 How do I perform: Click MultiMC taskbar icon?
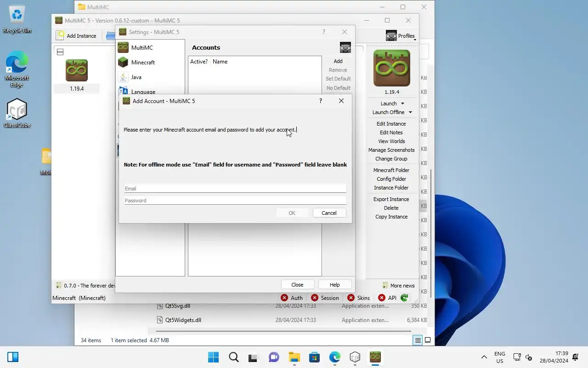tap(375, 357)
